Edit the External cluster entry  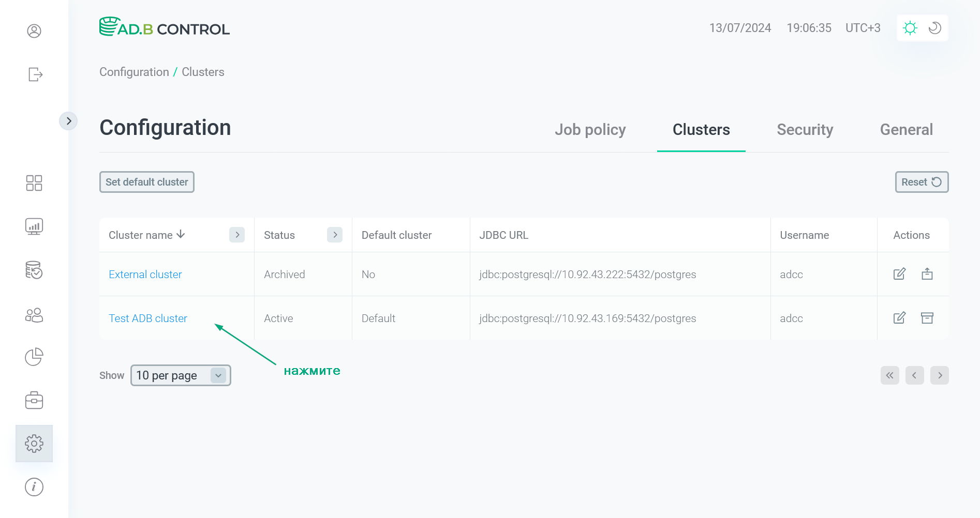899,274
